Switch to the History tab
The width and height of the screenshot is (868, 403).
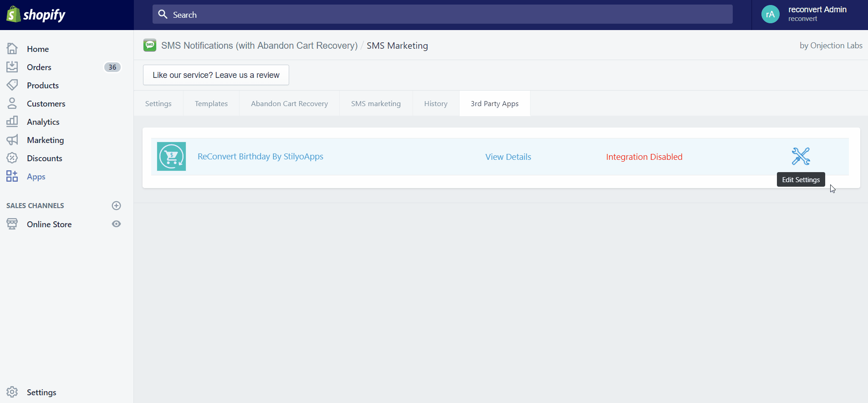pyautogui.click(x=436, y=103)
